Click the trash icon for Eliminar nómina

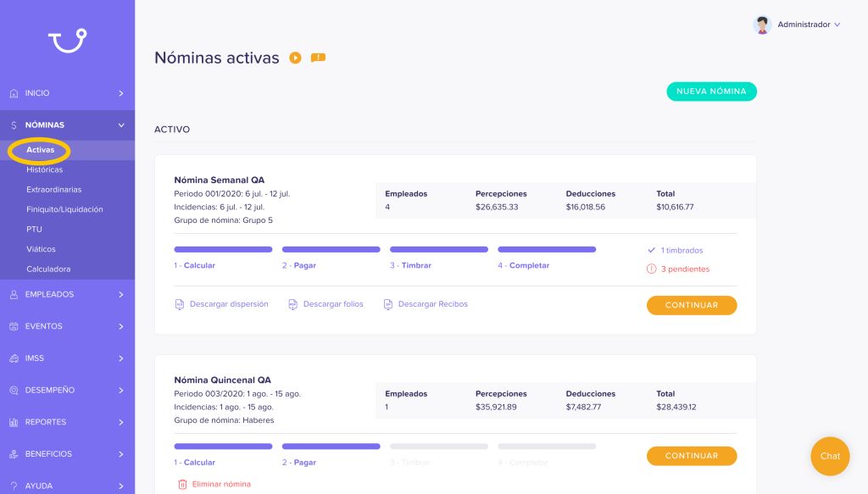pyautogui.click(x=182, y=484)
